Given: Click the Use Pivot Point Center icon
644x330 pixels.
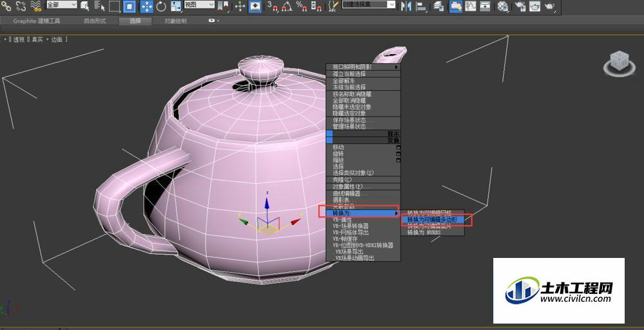Looking at the screenshot, I should tap(223, 6).
